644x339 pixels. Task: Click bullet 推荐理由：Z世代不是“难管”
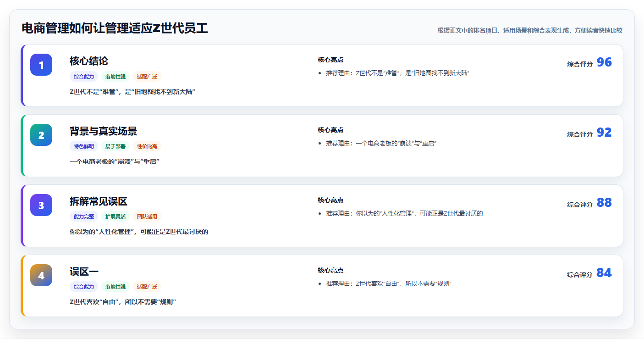[x=398, y=73]
